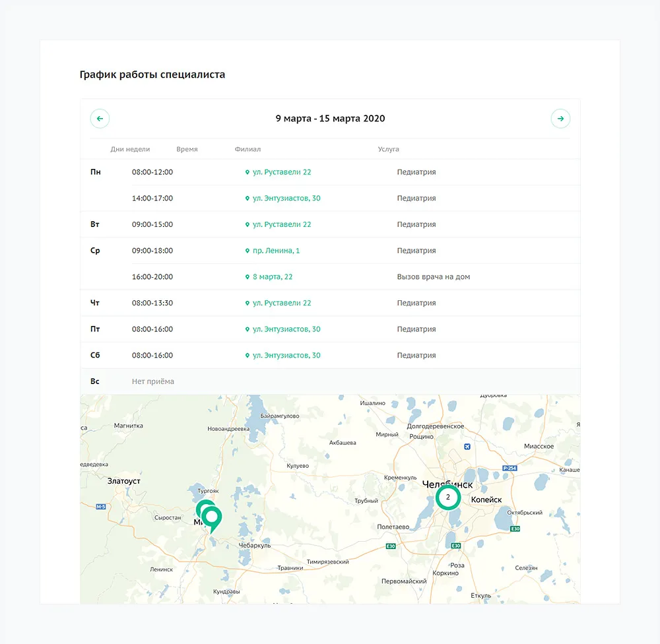Go to next week with right arrow
Image resolution: width=660 pixels, height=644 pixels.
pyautogui.click(x=560, y=119)
